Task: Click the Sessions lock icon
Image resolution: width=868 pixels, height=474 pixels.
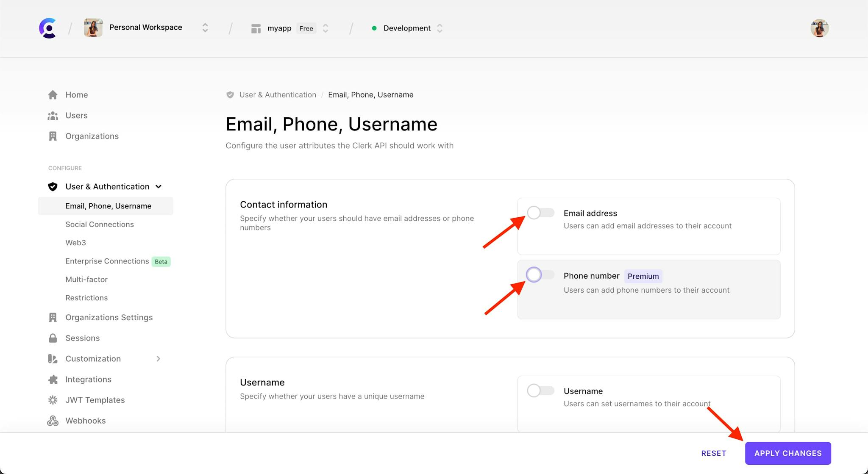Action: click(53, 338)
